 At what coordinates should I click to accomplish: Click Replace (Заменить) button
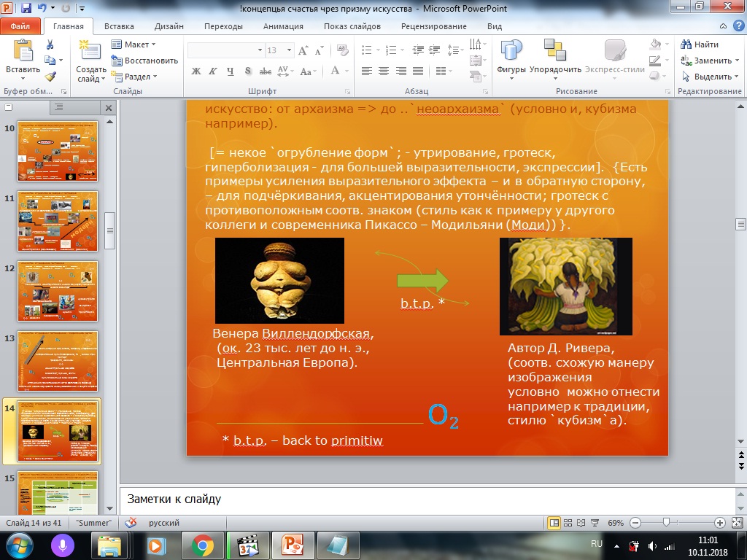click(x=710, y=61)
